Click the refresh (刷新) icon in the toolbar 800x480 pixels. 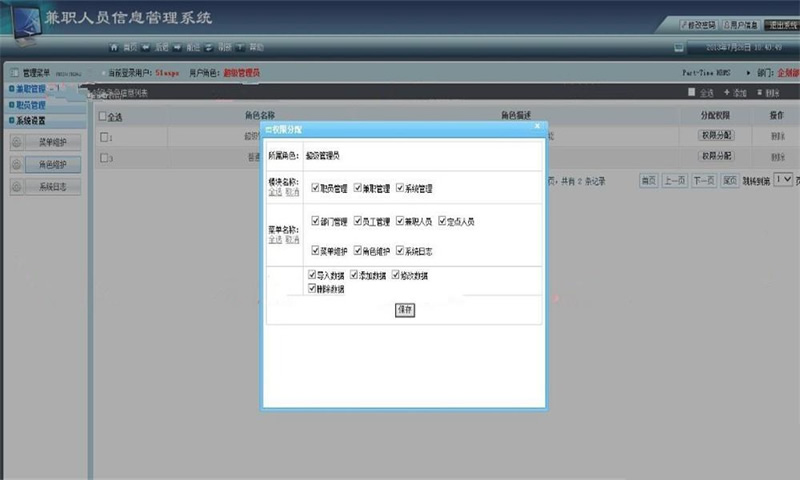point(209,47)
